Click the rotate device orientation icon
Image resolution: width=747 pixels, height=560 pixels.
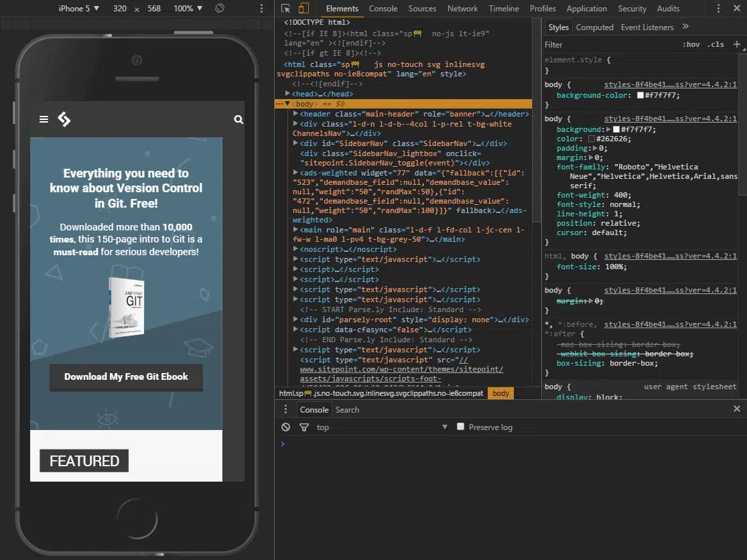click(218, 8)
